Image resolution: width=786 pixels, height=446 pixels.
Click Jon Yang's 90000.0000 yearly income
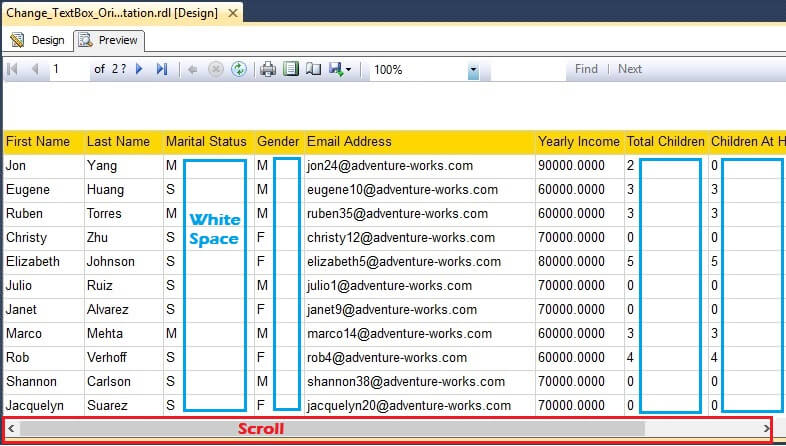pos(579,166)
